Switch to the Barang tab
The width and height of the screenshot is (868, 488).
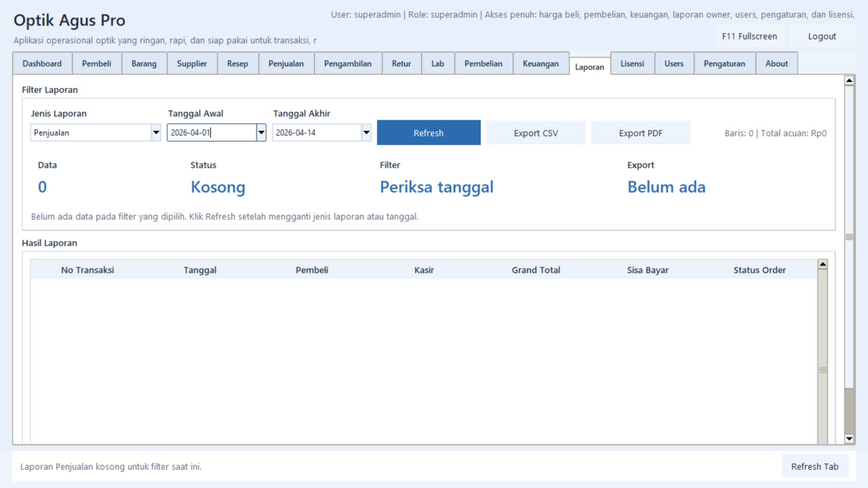(144, 63)
